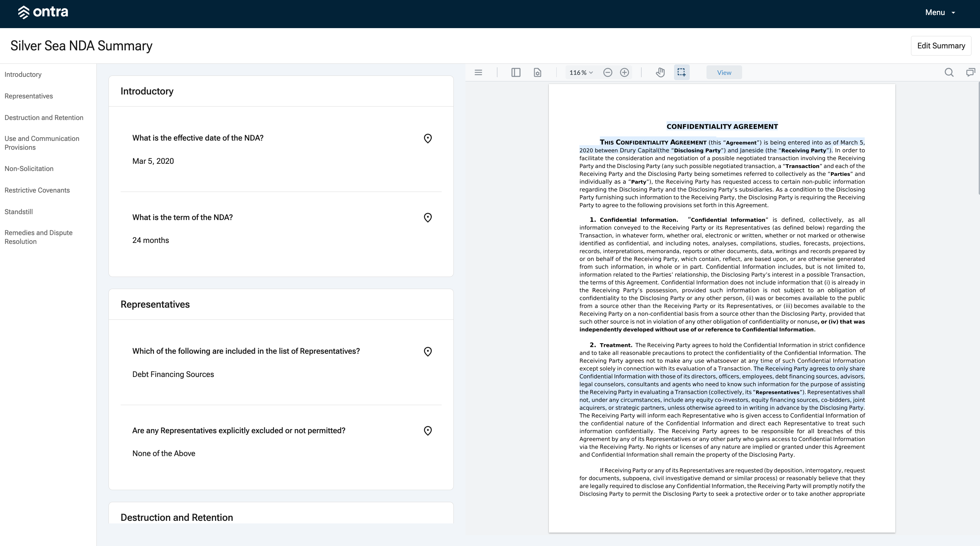Screen dimensions: 980x546
Task: Jump to Restrictive Covenants section
Action: pos(37,190)
